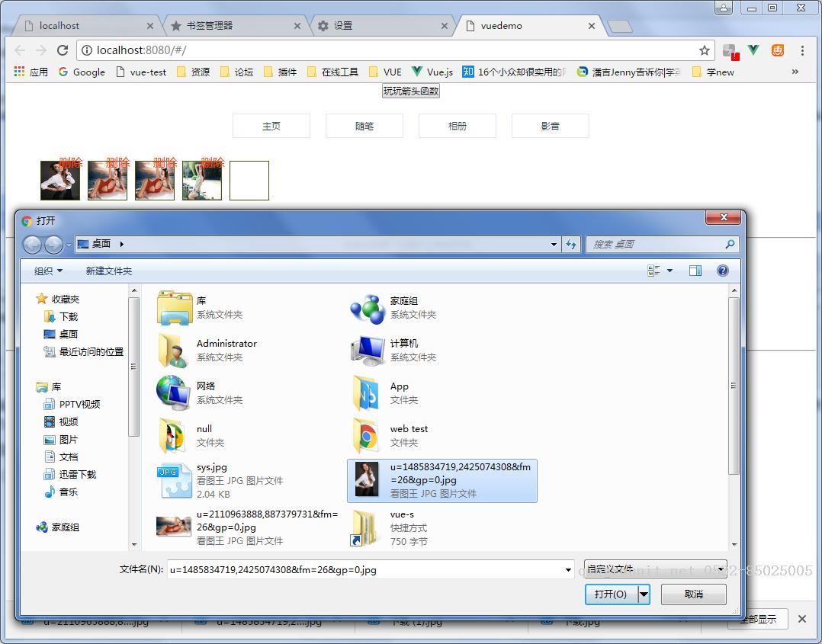Screen dimensions: 822x644
Task: Open the 组织 menu
Action: [48, 271]
